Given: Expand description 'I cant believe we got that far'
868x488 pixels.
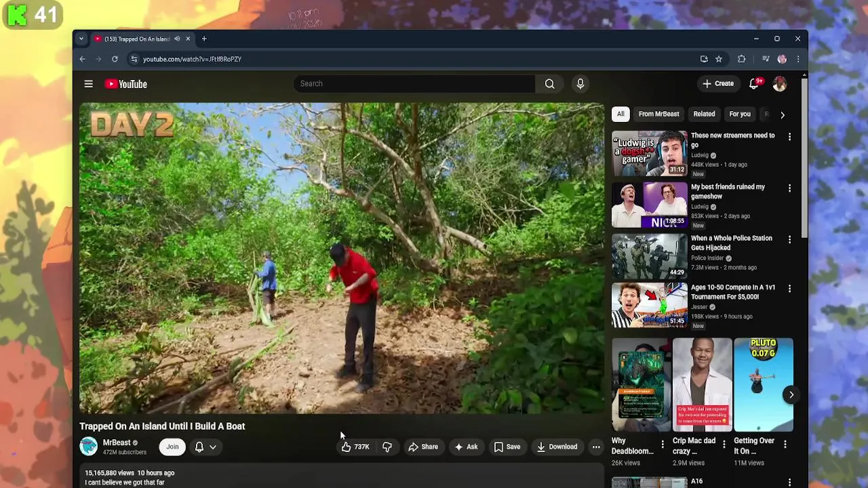Looking at the screenshot, I should [125, 483].
